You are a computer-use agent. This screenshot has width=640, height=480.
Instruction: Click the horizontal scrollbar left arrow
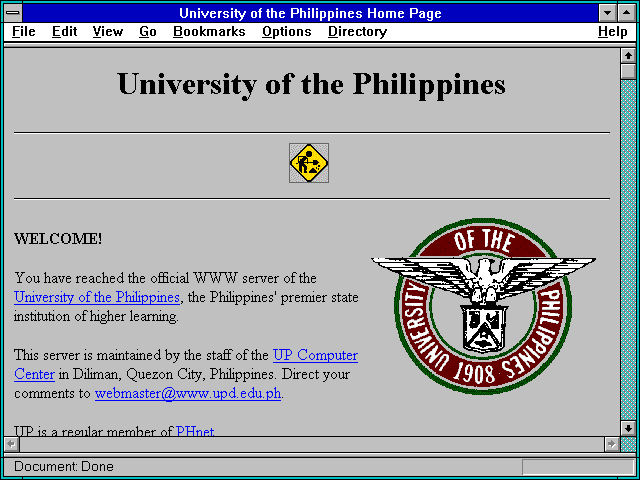point(11,444)
